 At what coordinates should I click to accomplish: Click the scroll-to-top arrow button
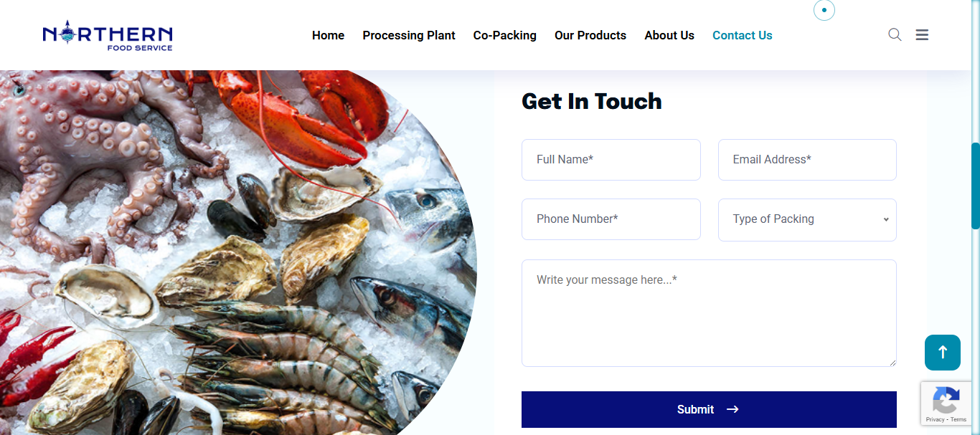[943, 353]
